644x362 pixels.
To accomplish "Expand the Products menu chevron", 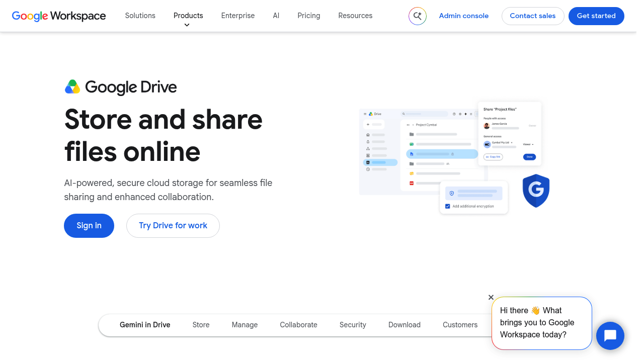I will click(187, 25).
